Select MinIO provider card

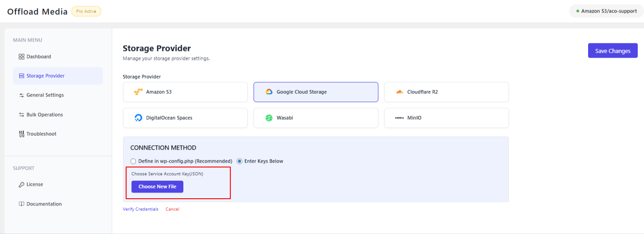(446, 118)
